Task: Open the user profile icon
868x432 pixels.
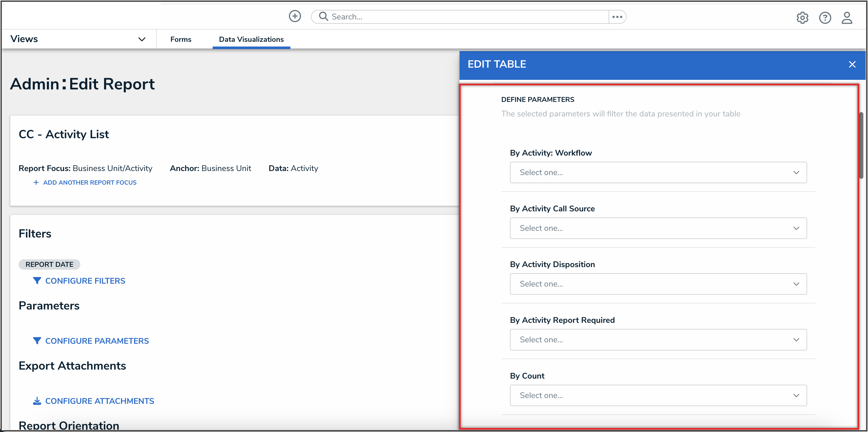Action: point(847,18)
